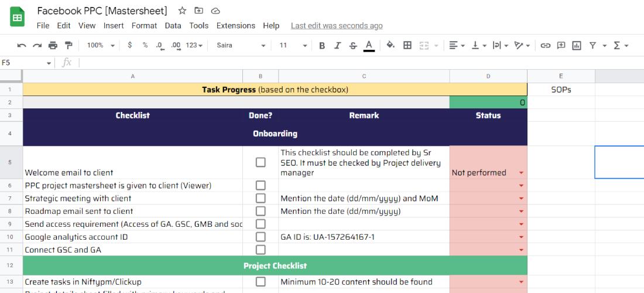644x293 pixels.
Task: Open the fill color bucket
Action: (390, 45)
